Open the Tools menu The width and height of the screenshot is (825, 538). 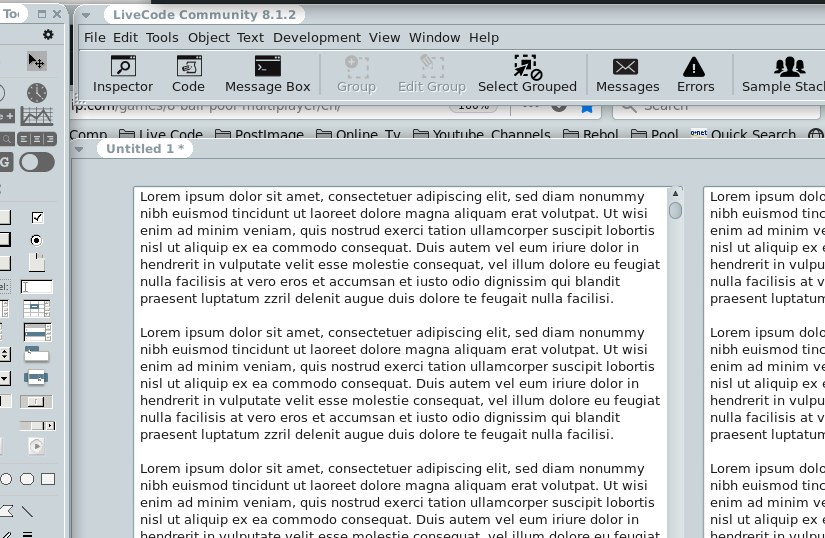tap(162, 38)
